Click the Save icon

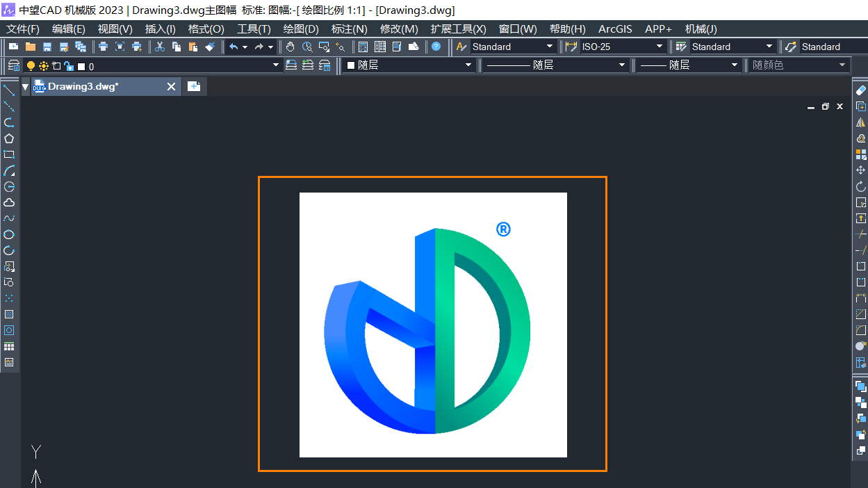pyautogui.click(x=47, y=47)
